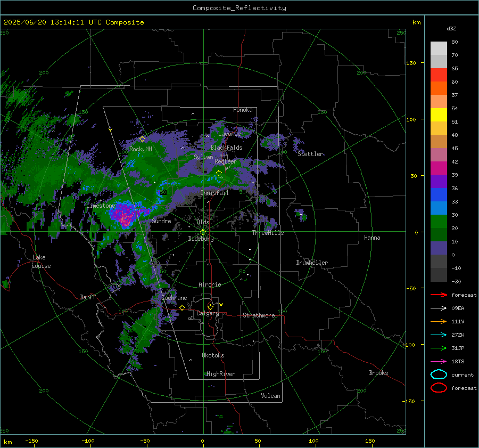This screenshot has width=479, height=448.
Task: Click the 'forecast' text beside the red arrow
Action: [x=464, y=295]
